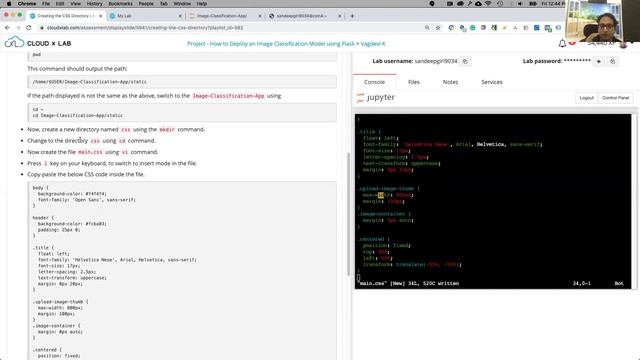Click the 'main.css [New] 34L, 520C written' status line
This screenshot has height=360, width=640.
[409, 283]
